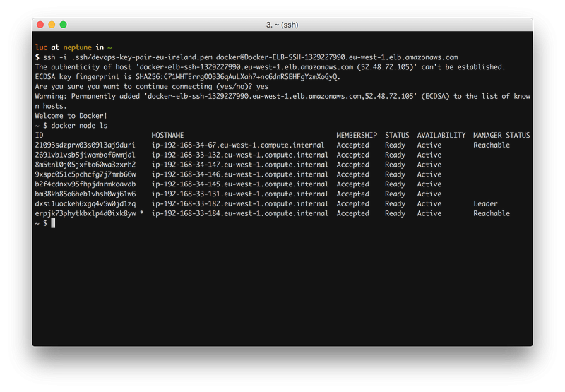The image size is (565, 392).
Task: Click the 'Welcome to Docker!' line
Action: click(x=71, y=116)
